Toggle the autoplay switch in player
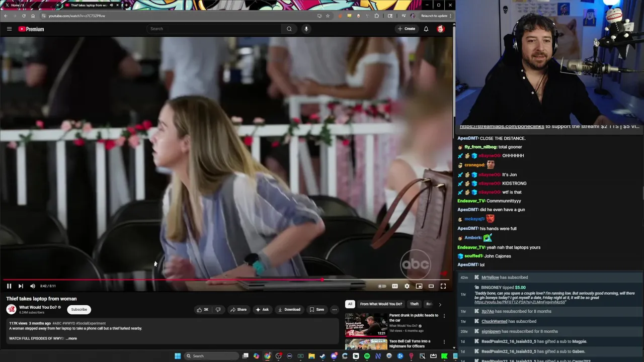Screen dimensions: 644x362 (x=382, y=286)
